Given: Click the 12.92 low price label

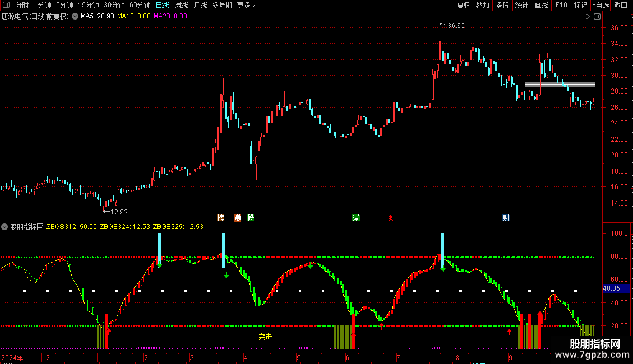Looking at the screenshot, I should click(x=119, y=212).
